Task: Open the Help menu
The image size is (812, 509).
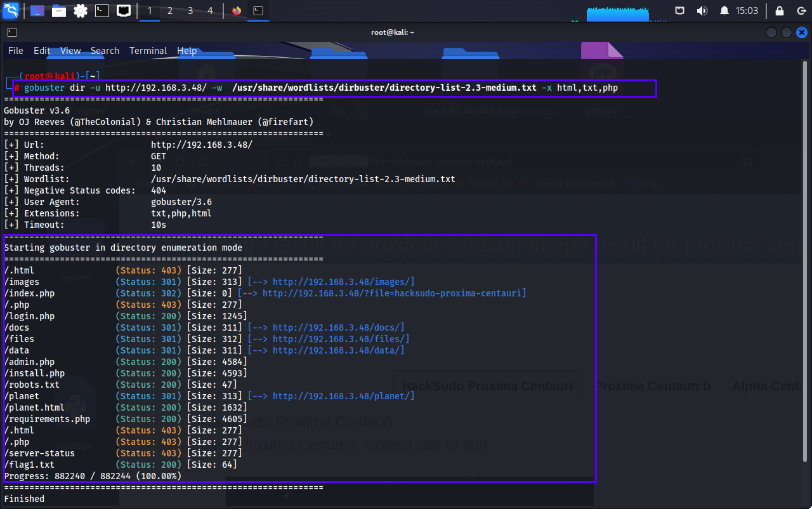Action: click(187, 51)
